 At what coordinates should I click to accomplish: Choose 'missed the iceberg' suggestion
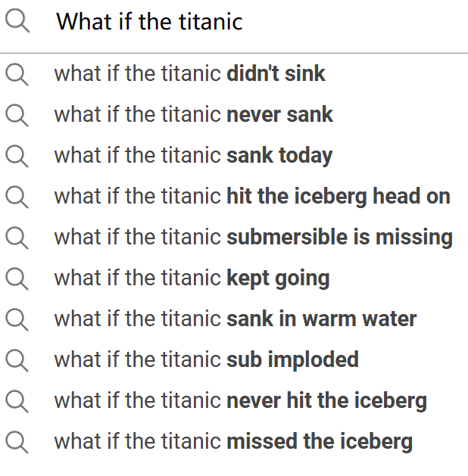click(234, 442)
